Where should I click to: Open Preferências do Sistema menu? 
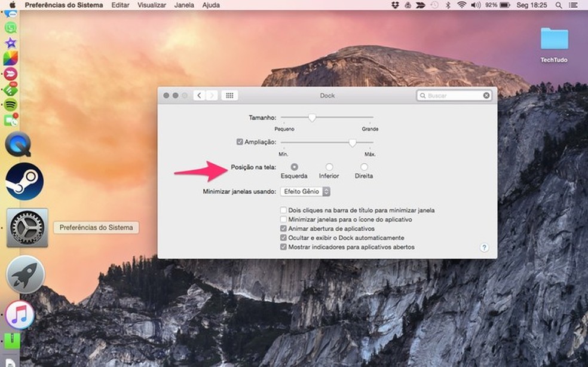click(64, 5)
